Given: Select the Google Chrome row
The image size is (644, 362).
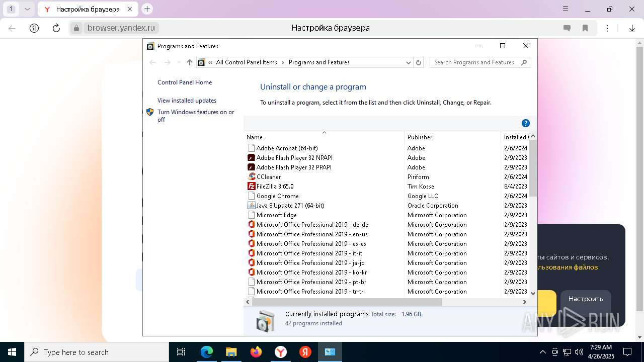Looking at the screenshot, I should (x=386, y=196).
